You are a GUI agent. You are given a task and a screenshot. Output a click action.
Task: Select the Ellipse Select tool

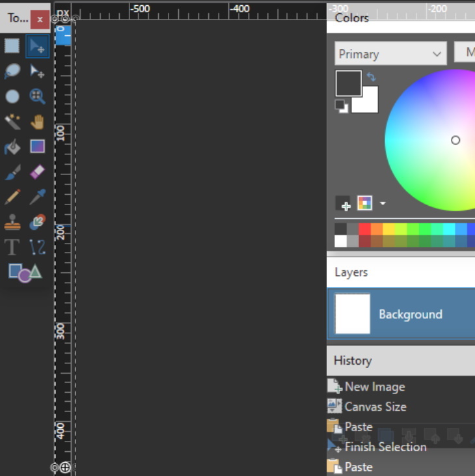click(12, 96)
